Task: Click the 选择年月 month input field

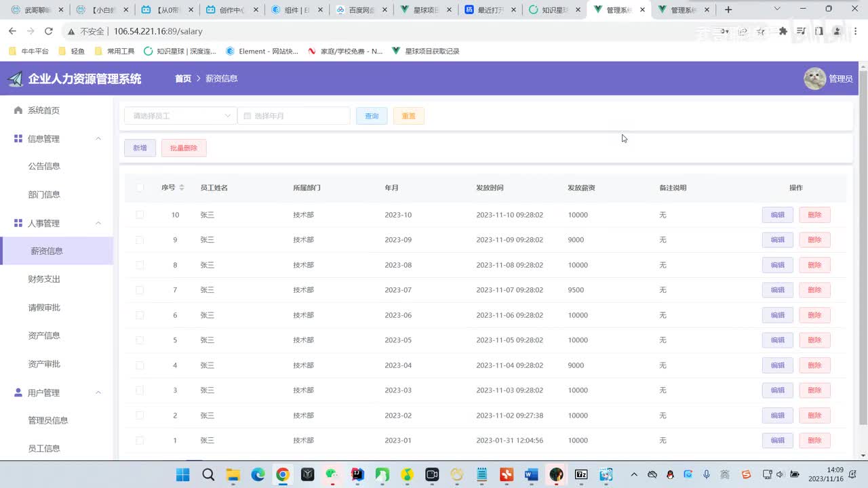Action: pyautogui.click(x=294, y=116)
